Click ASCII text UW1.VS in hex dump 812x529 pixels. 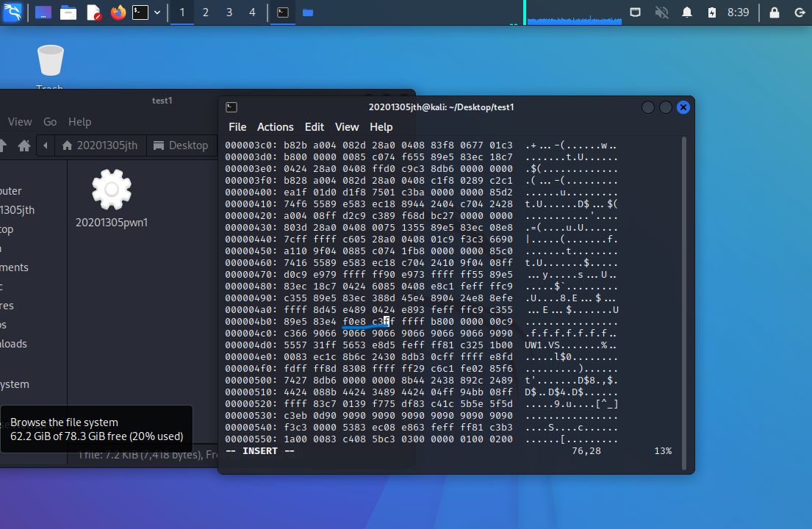(x=543, y=345)
